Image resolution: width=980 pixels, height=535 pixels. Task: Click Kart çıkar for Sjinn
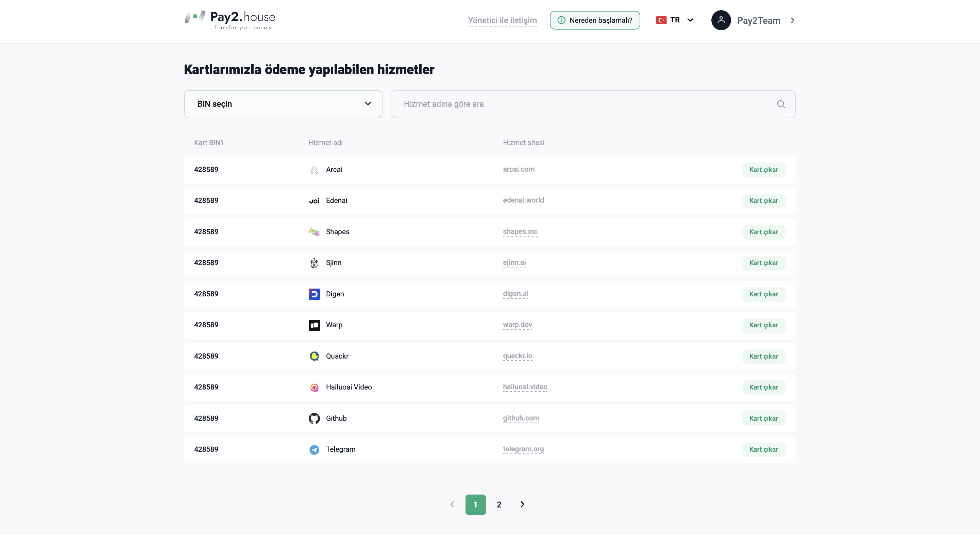(763, 263)
